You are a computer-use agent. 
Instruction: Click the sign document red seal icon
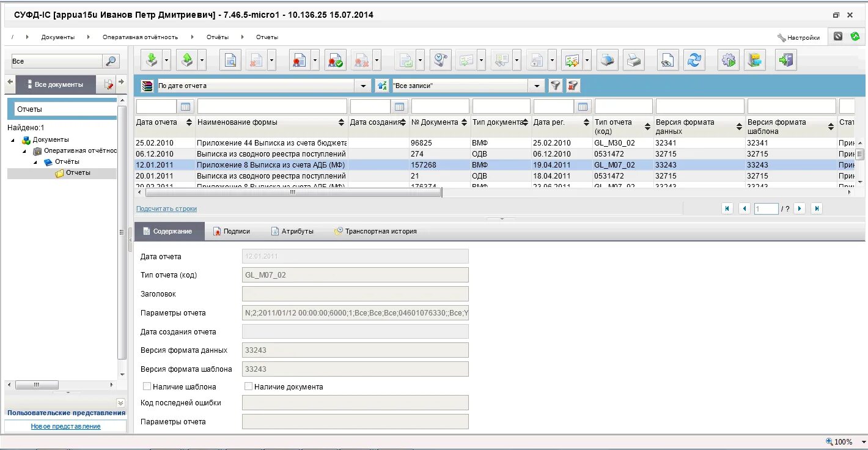tap(300, 60)
